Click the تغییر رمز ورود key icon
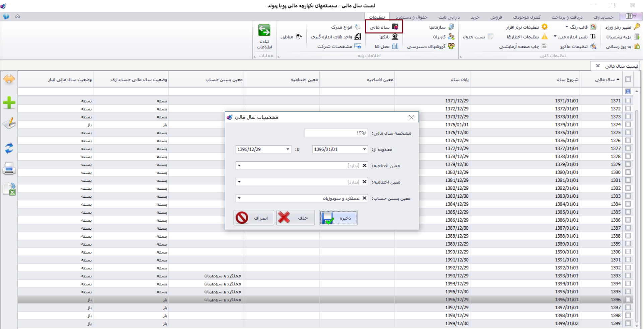The height and width of the screenshot is (329, 644). pos(637,27)
